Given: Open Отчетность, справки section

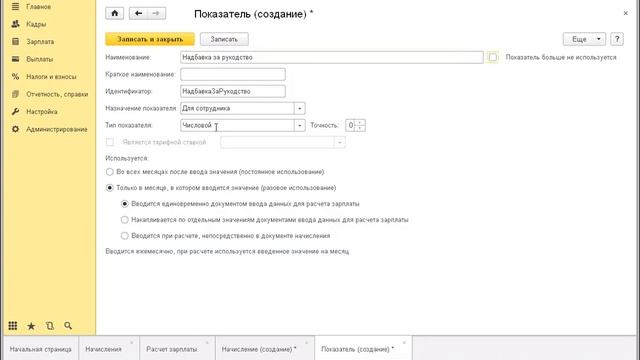Looking at the screenshot, I should (57, 94).
